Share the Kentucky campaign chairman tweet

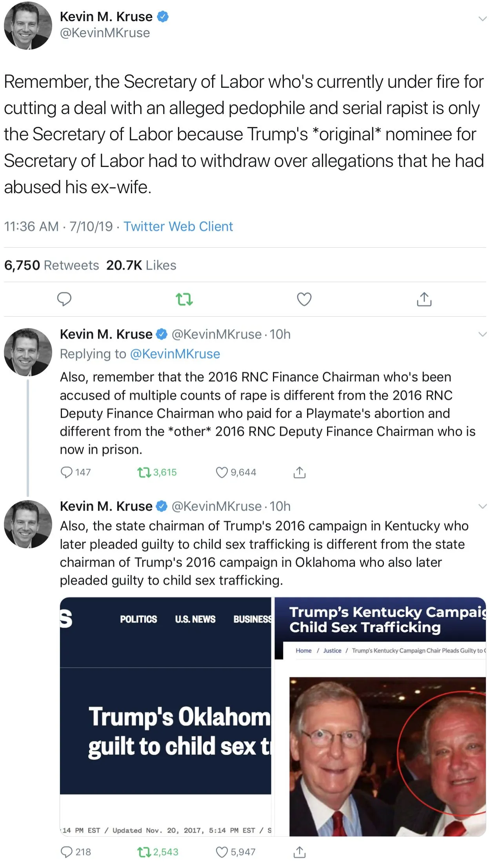point(299,852)
